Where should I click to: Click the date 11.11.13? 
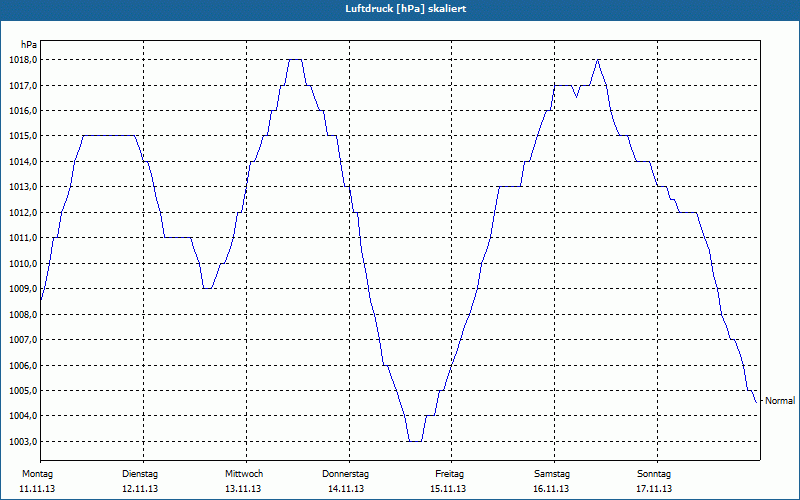37,489
